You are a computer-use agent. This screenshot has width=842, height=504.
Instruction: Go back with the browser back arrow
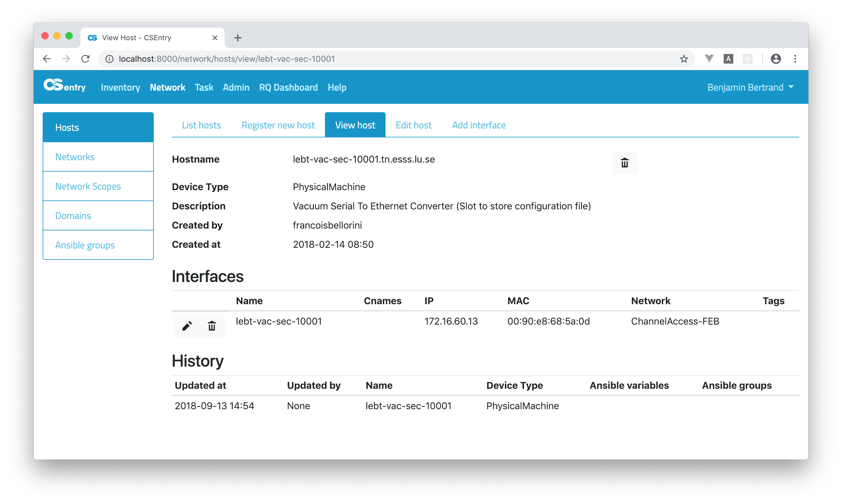47,59
